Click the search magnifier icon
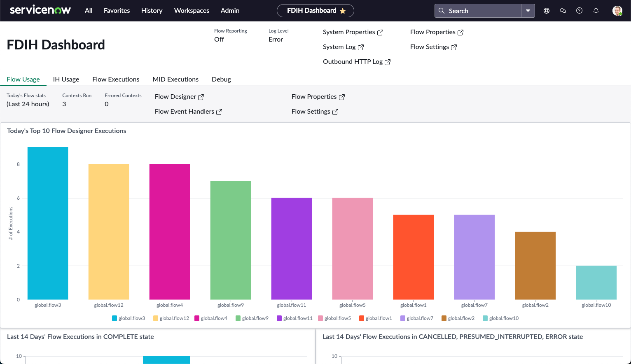This screenshot has width=631, height=364. coord(441,11)
